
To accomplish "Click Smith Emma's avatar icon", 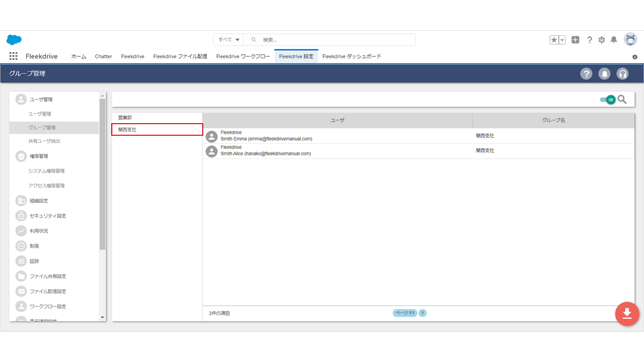I will (212, 136).
